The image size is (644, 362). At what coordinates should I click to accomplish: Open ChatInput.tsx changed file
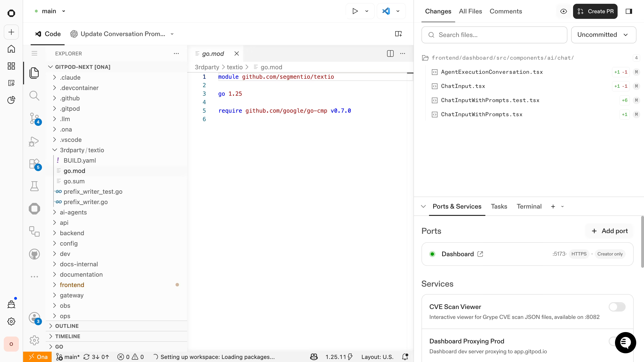[x=463, y=86]
